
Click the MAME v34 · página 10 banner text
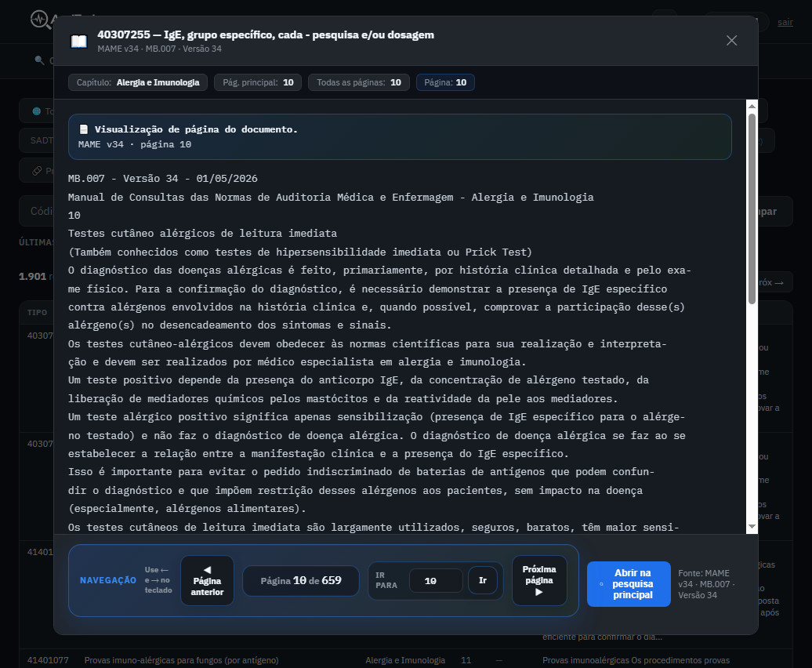click(x=135, y=144)
